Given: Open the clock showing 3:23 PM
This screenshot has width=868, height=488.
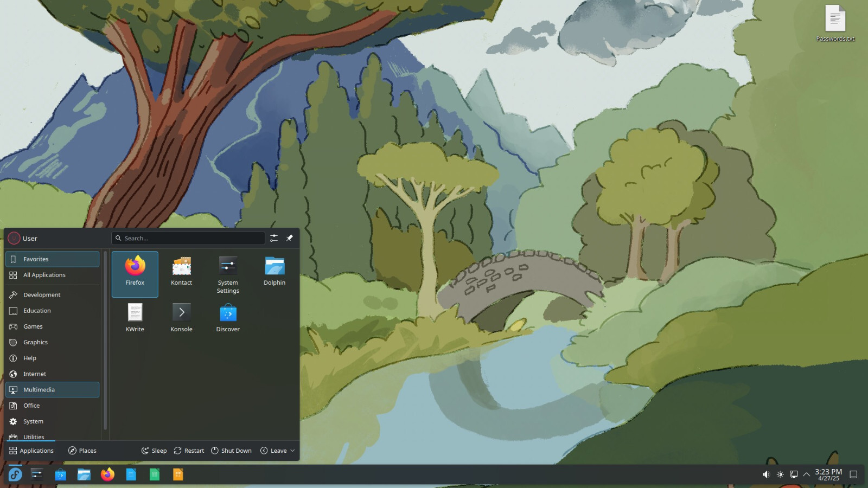Looking at the screenshot, I should coord(828,474).
